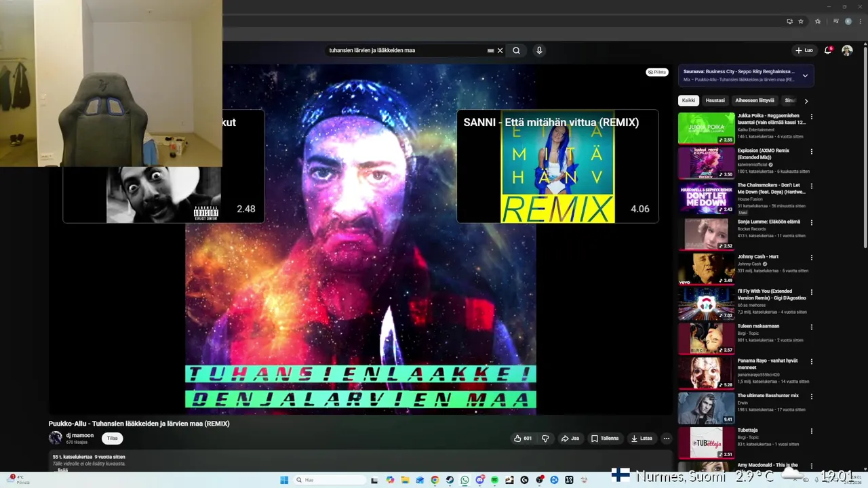Open options menu for Johnny Cash - Hurt
Screen dimensions: 868x488
coord(812,258)
